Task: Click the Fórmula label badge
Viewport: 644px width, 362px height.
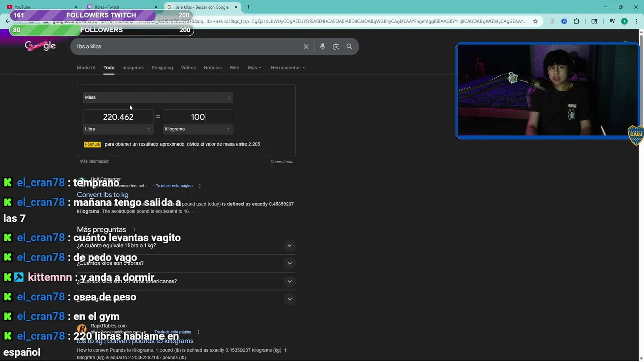Action: [x=92, y=144]
